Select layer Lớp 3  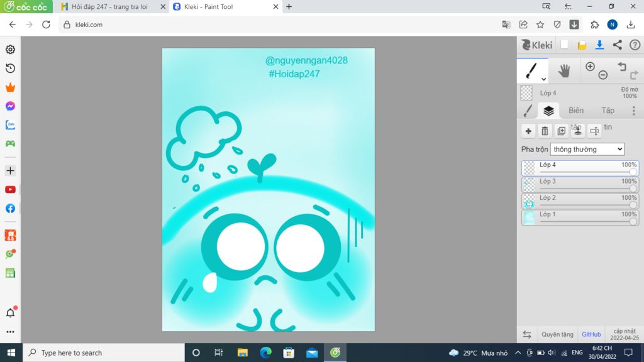(580, 184)
